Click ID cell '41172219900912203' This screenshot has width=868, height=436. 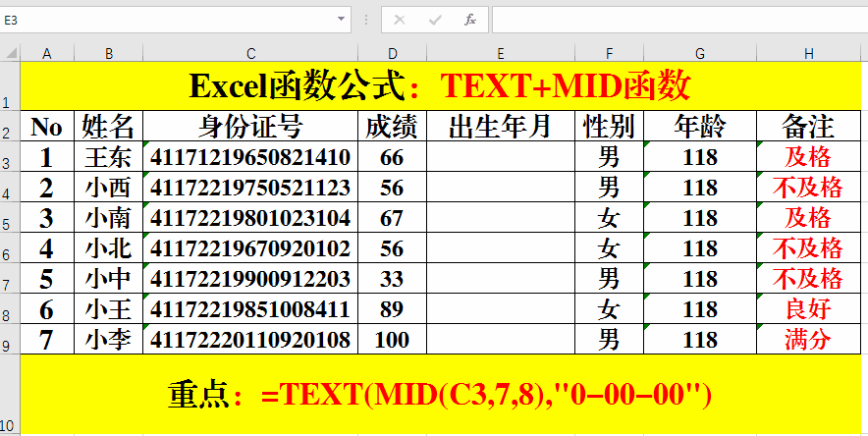[250, 278]
